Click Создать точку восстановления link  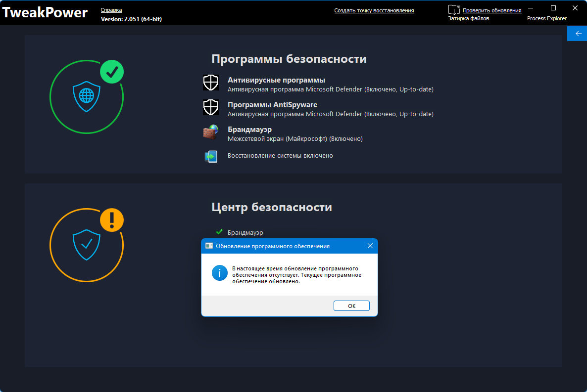coord(374,10)
